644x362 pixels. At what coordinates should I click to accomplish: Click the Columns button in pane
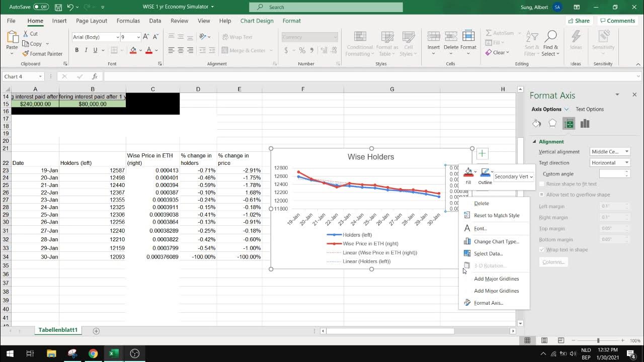(x=553, y=262)
